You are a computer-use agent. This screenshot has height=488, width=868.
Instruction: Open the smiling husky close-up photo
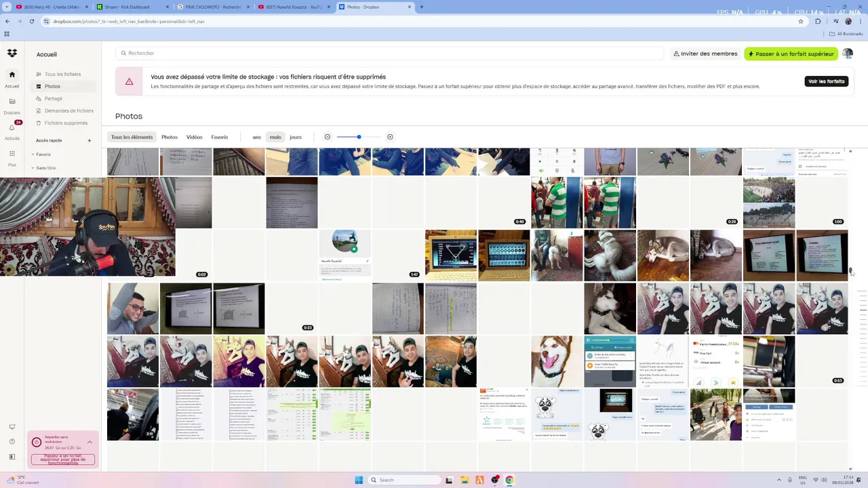point(557,361)
